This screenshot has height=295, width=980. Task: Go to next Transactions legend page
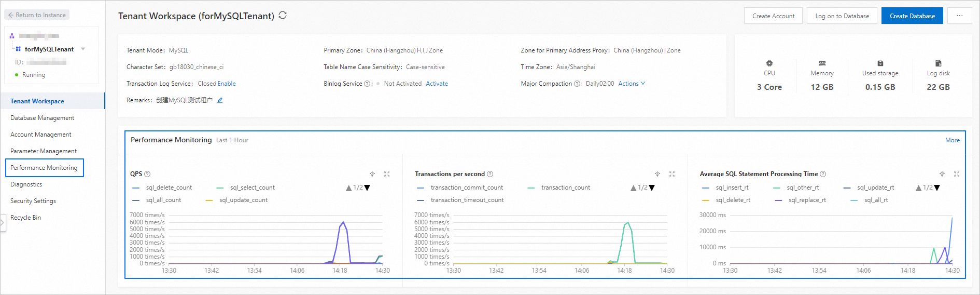pos(652,188)
